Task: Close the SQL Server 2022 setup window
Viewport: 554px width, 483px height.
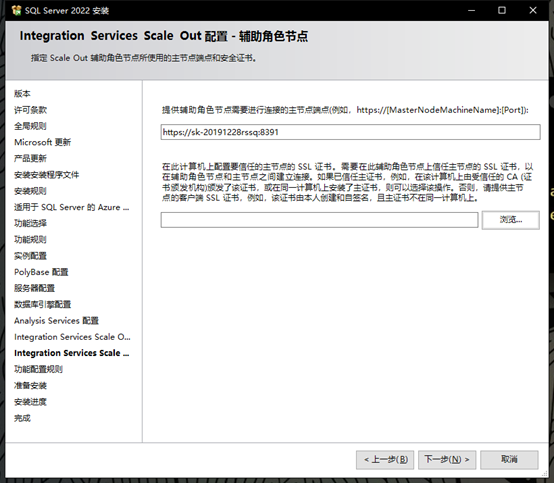Action: point(533,10)
